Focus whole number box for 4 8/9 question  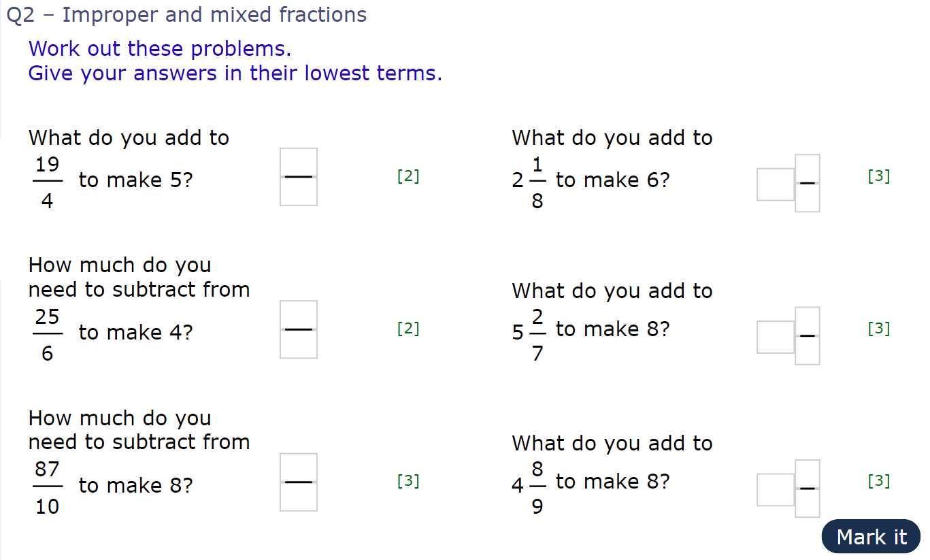point(776,490)
